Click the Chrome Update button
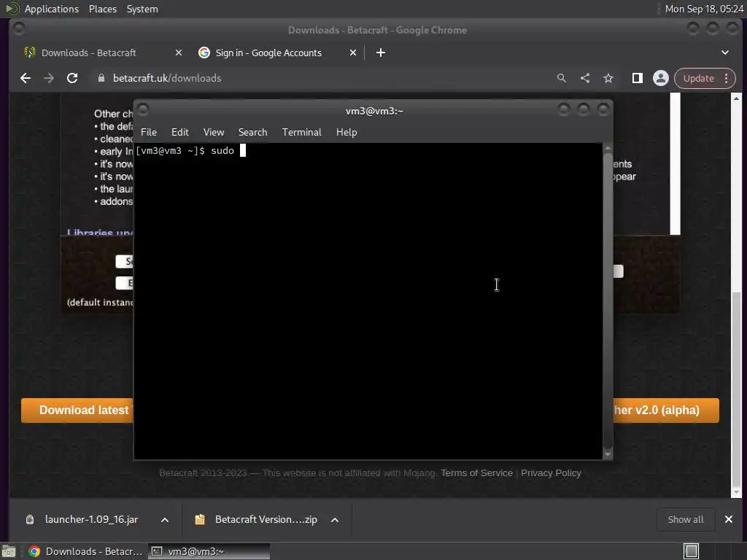Viewport: 747px width, 560px height. tap(698, 78)
